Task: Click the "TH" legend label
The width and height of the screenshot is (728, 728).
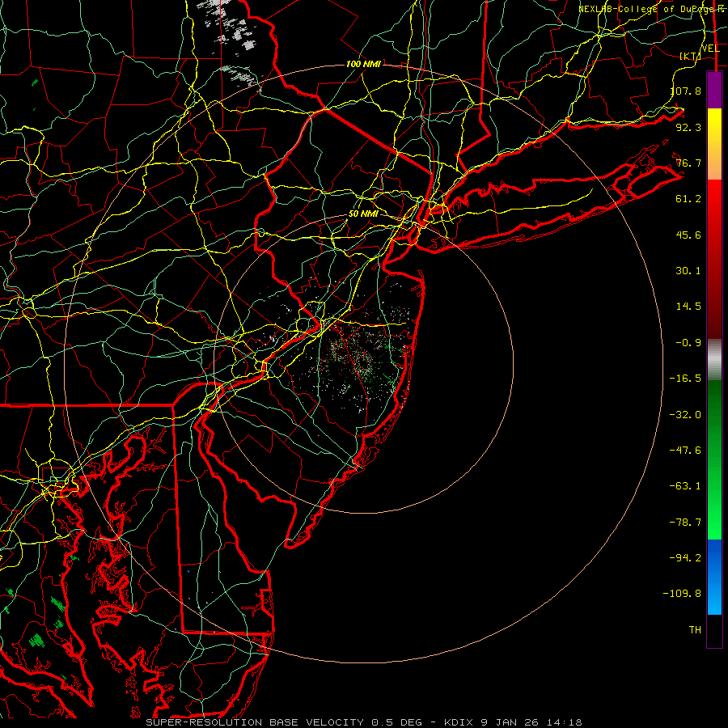Action: pos(695,630)
